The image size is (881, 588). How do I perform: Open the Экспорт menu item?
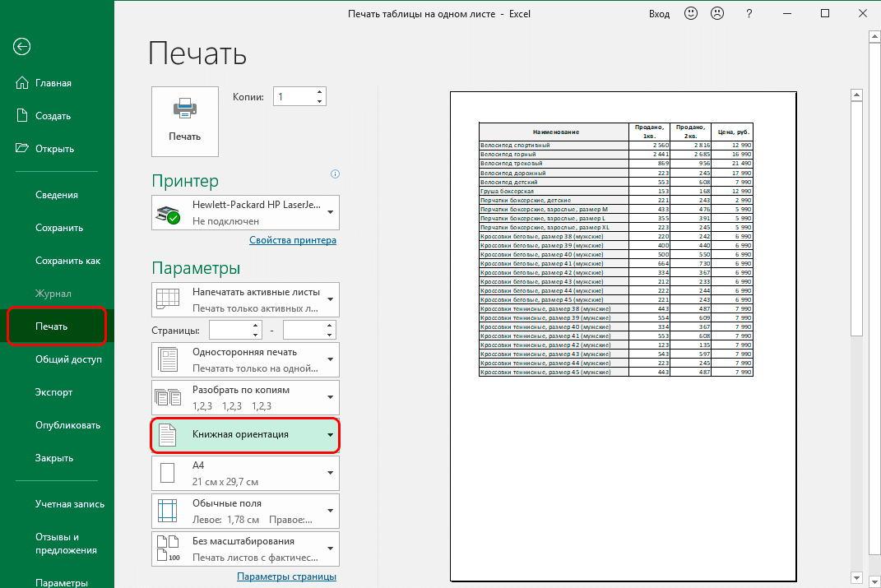pos(53,392)
